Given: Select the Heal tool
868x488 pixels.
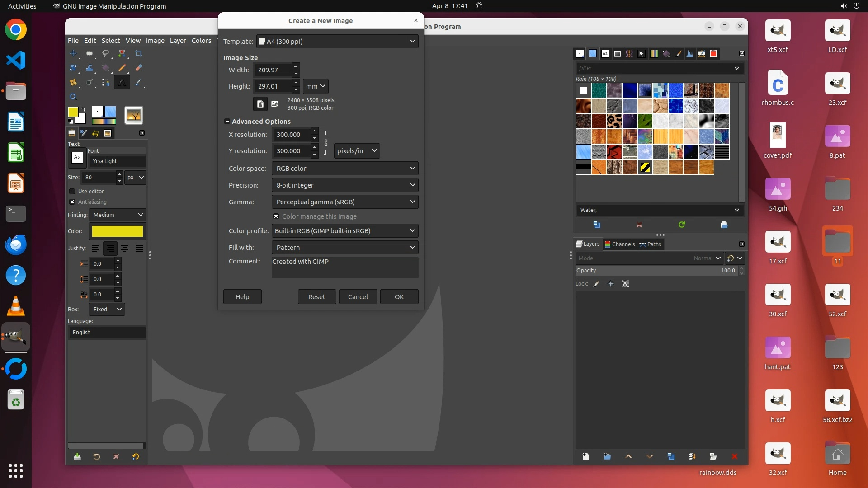Looking at the screenshot, I should point(73,83).
